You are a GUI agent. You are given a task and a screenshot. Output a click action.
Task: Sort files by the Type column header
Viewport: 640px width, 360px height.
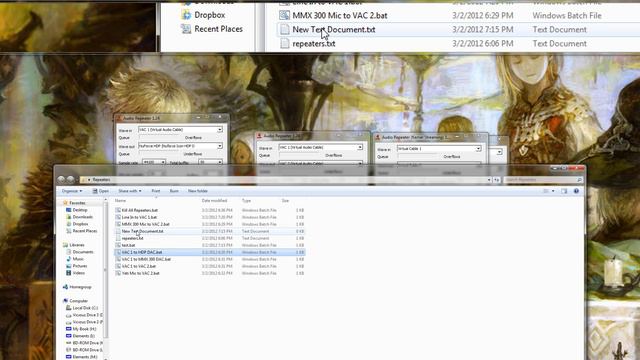(246, 200)
